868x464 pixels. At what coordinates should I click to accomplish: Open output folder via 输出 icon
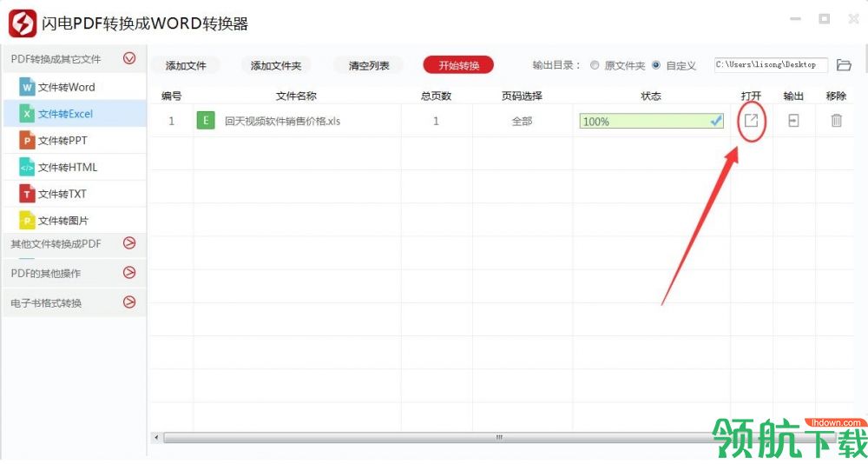coord(793,120)
